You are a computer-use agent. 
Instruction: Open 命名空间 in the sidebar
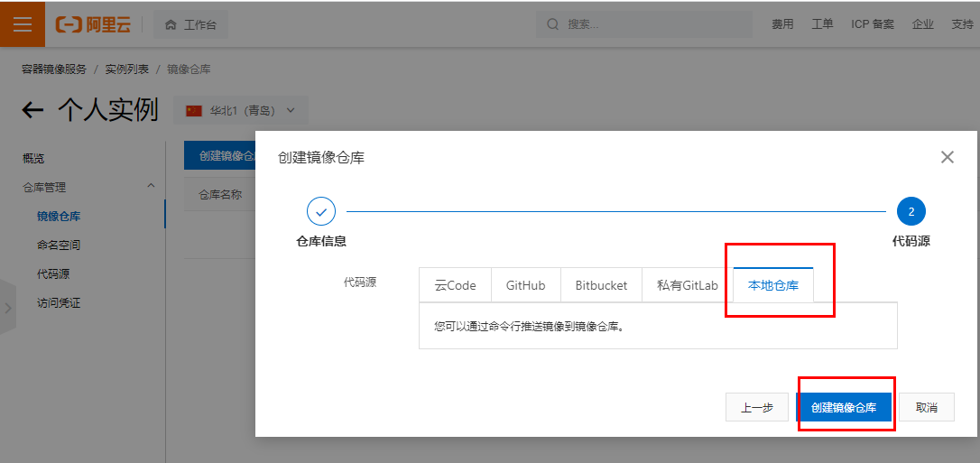(x=59, y=245)
